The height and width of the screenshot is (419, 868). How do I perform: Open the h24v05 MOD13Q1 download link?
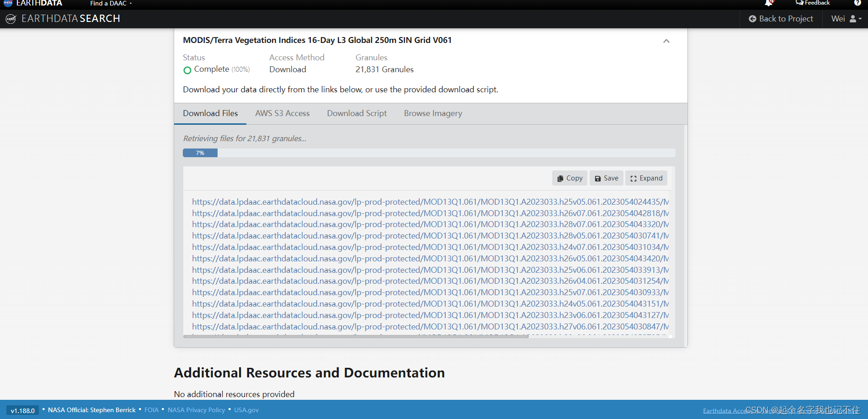[x=430, y=304]
